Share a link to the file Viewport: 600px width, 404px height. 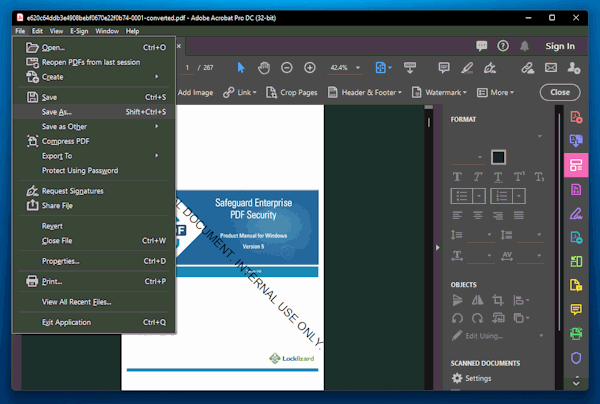(x=528, y=68)
